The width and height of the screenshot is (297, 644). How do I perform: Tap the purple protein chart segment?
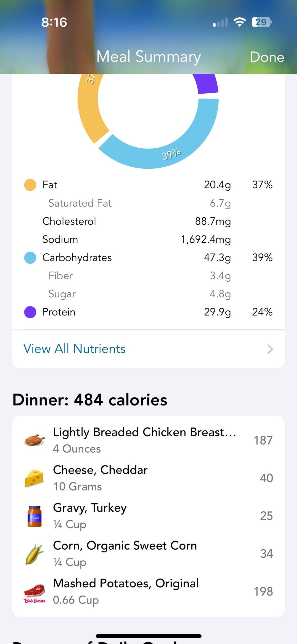click(207, 84)
